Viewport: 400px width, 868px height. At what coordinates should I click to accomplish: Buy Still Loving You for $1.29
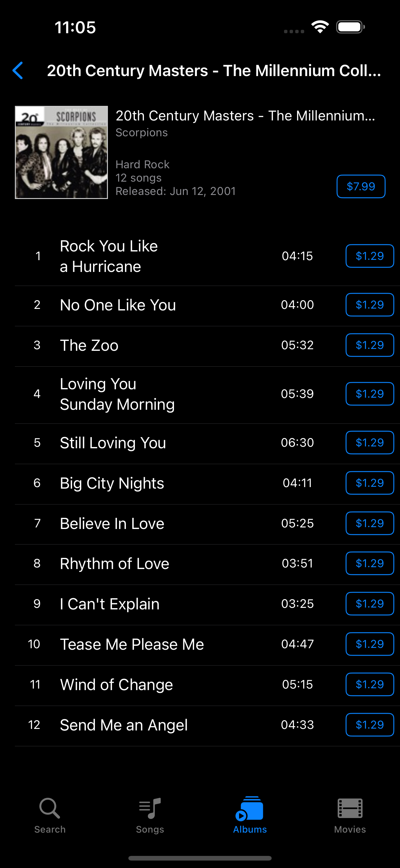click(370, 442)
